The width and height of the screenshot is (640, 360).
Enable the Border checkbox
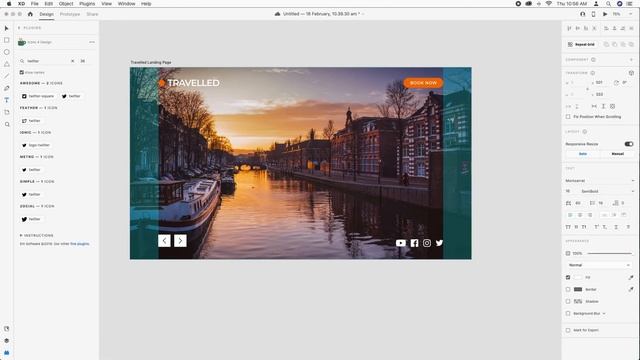coord(568,289)
